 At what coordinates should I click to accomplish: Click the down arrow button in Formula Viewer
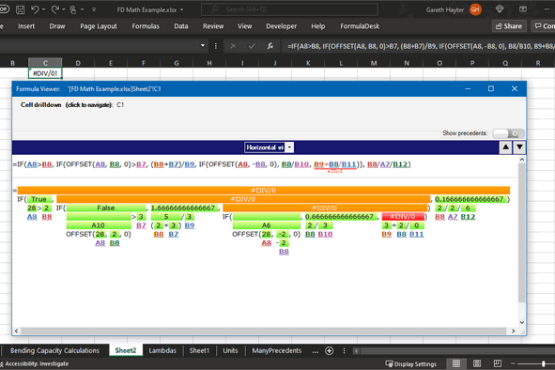coord(519,147)
